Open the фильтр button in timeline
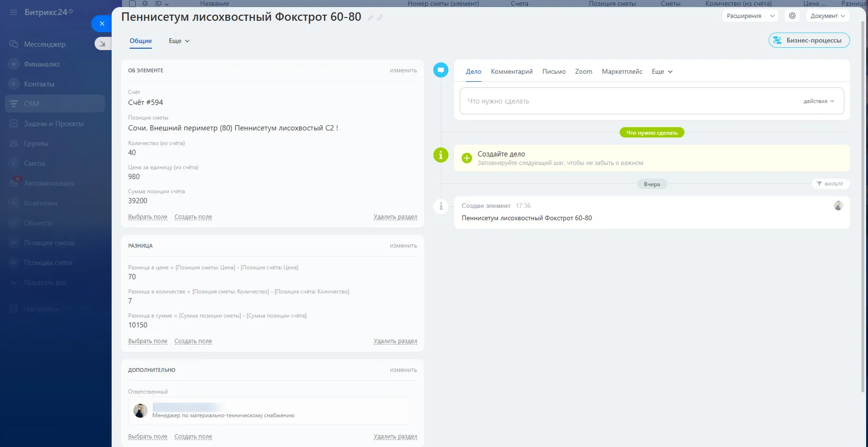Viewport: 868px width, 447px height. click(x=830, y=184)
